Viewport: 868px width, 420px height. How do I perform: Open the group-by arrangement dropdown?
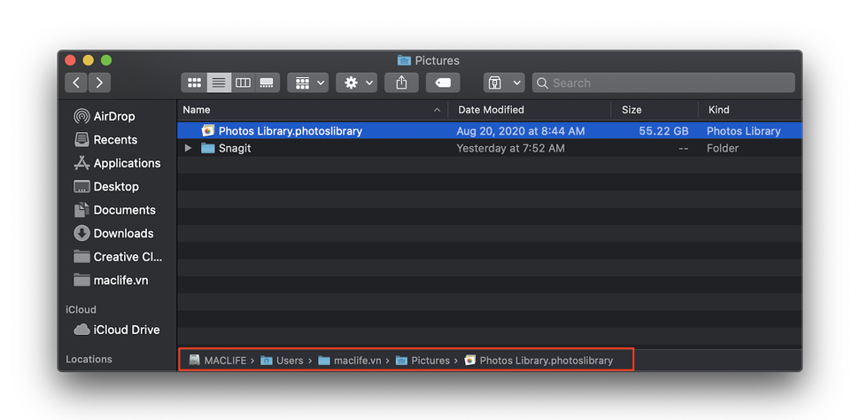click(309, 82)
